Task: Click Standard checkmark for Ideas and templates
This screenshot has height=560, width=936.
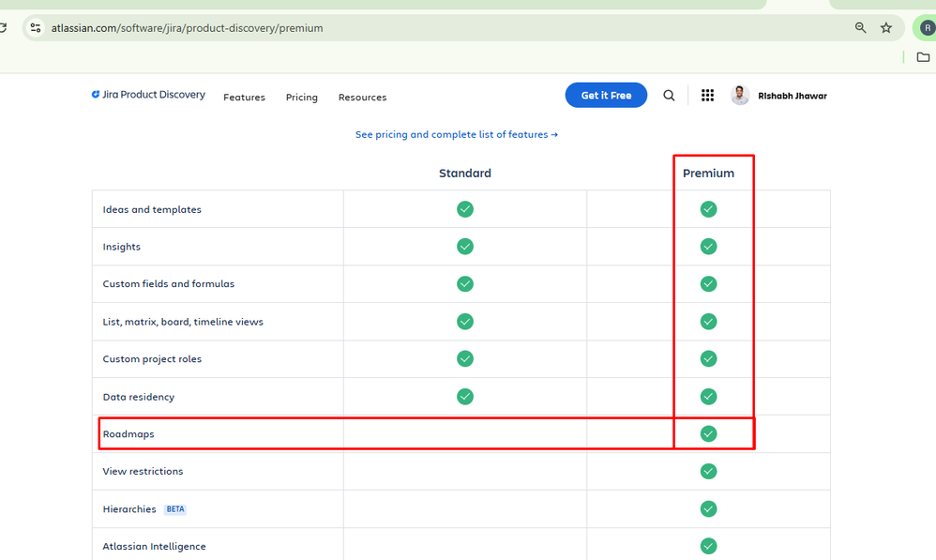Action: (465, 209)
